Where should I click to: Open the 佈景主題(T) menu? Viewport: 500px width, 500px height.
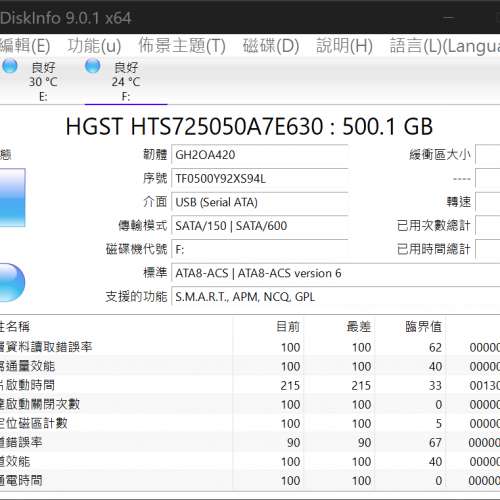tap(182, 46)
